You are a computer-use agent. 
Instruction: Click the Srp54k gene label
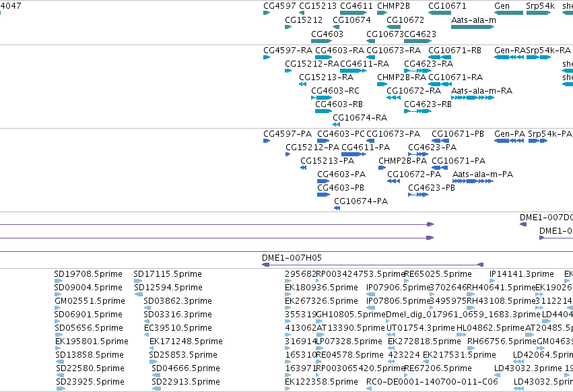click(x=541, y=6)
